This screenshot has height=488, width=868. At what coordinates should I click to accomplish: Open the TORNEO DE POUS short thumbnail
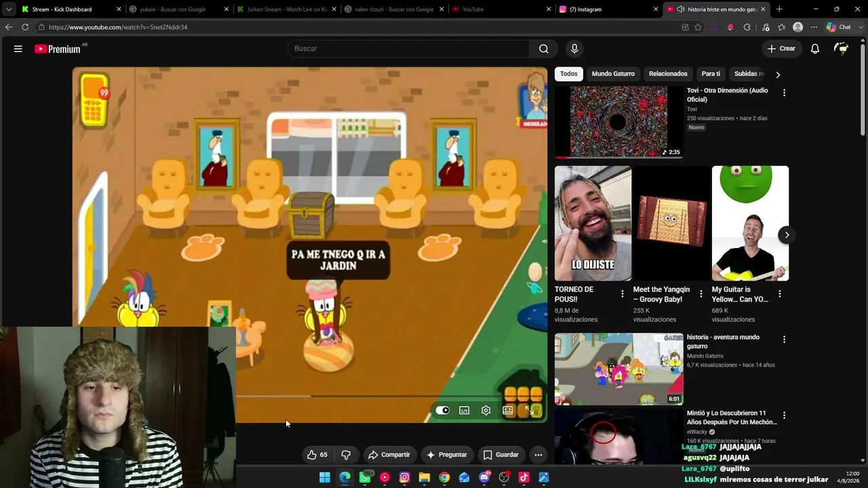pyautogui.click(x=593, y=223)
